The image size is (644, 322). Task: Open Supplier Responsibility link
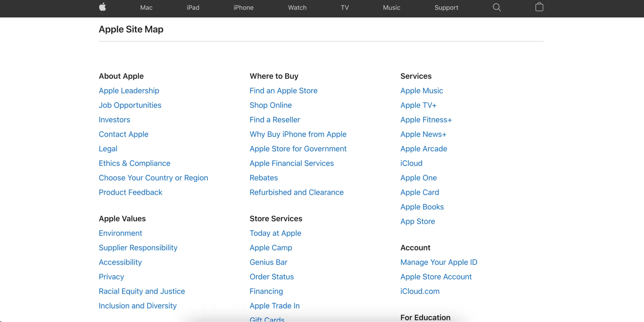138,248
